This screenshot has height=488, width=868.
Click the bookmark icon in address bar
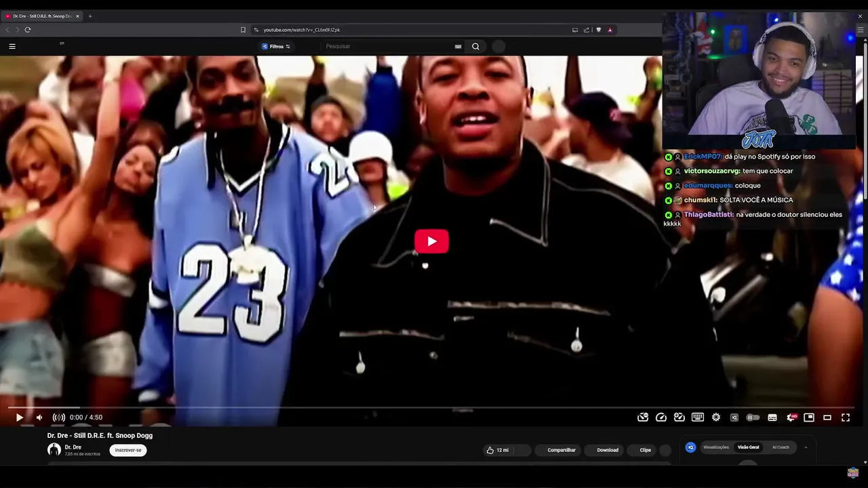click(x=243, y=30)
